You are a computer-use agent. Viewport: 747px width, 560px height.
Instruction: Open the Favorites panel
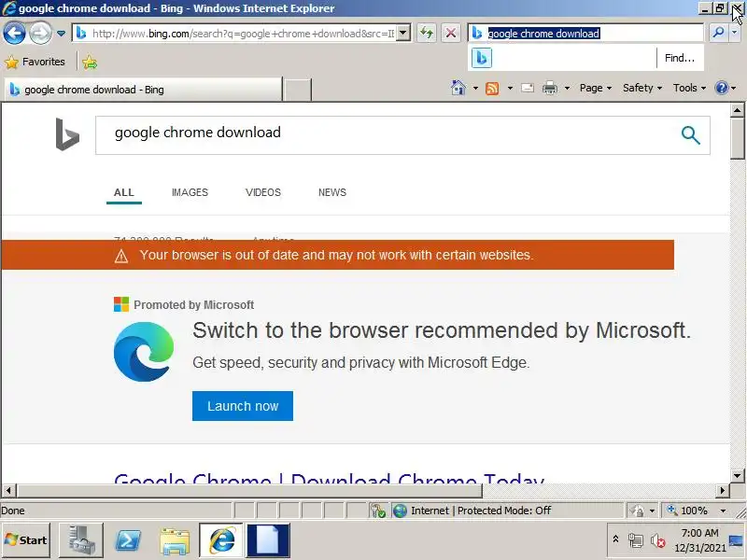pos(35,62)
